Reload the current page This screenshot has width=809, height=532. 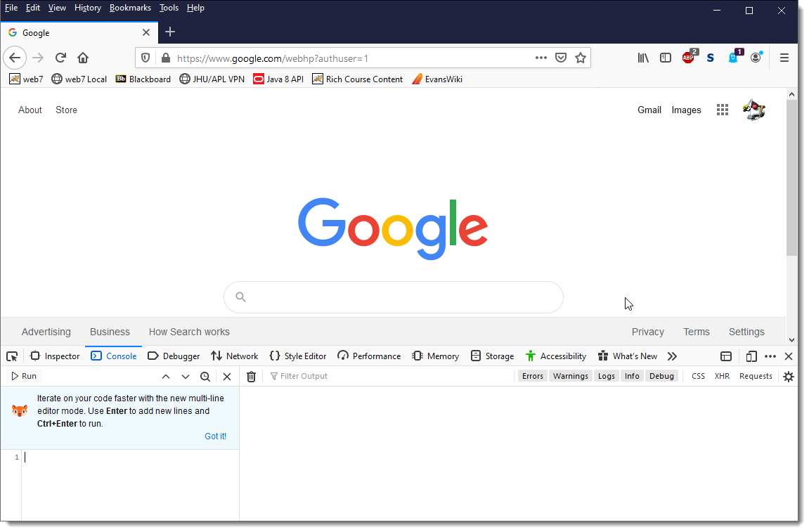coord(60,58)
